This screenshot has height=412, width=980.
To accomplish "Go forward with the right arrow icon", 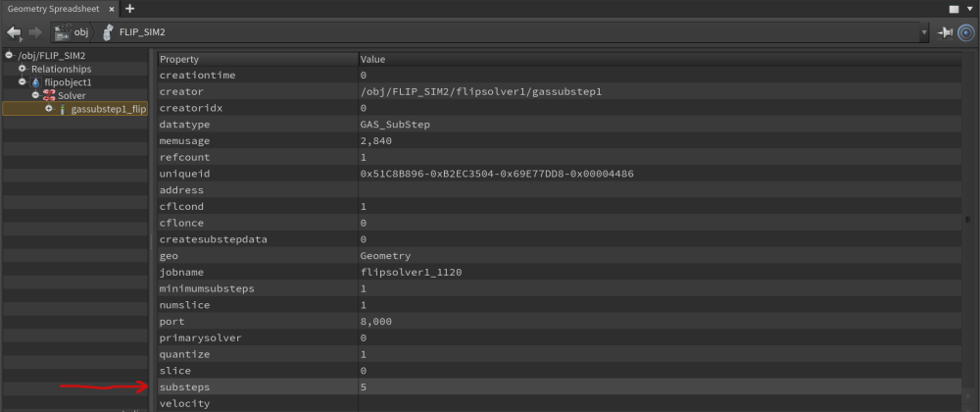I will point(35,32).
